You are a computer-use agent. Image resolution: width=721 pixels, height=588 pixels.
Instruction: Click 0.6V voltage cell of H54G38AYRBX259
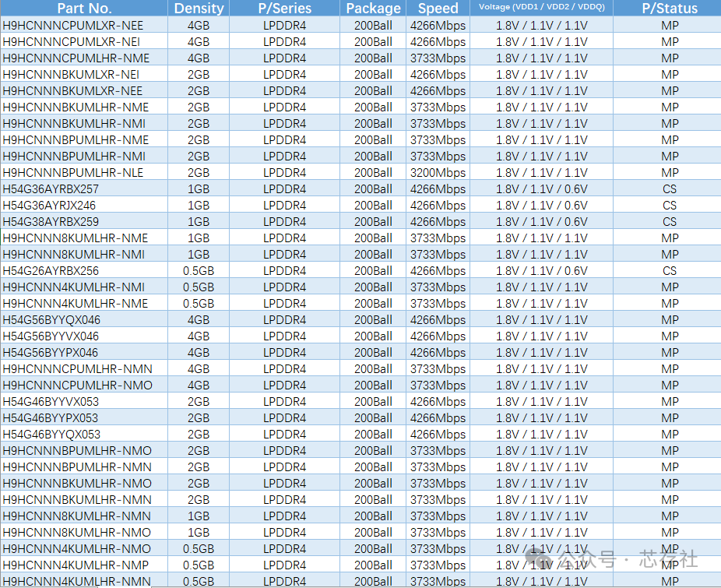pos(542,221)
